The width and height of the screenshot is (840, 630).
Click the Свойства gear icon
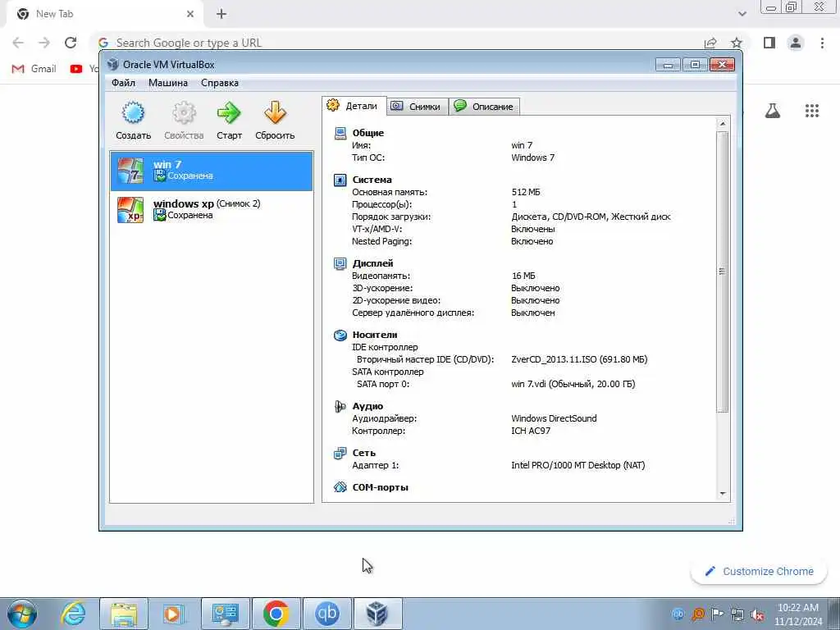[x=184, y=113]
